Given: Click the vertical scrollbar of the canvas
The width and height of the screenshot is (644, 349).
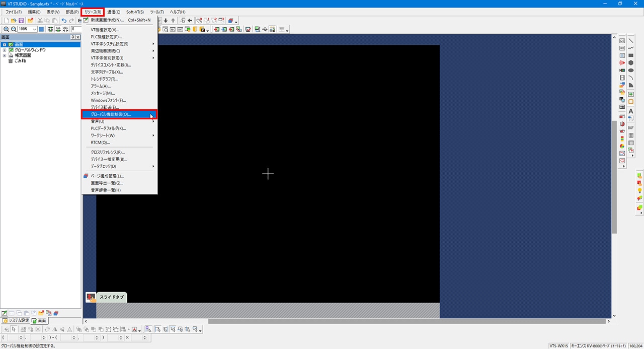Looking at the screenshot, I should (x=614, y=176).
